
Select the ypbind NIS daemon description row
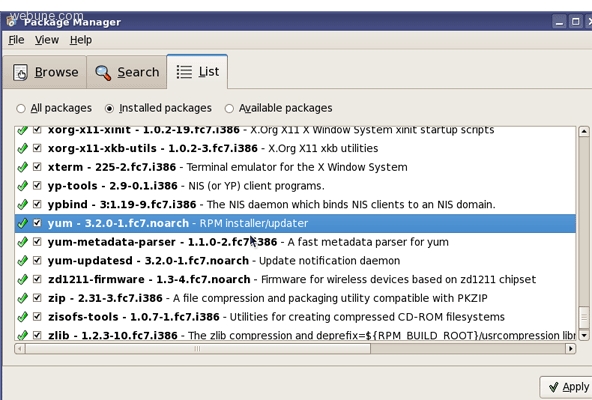coord(295,204)
